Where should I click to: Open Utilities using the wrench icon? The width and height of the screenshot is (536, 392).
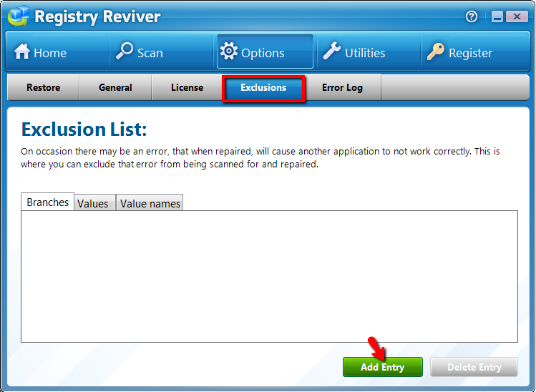331,52
